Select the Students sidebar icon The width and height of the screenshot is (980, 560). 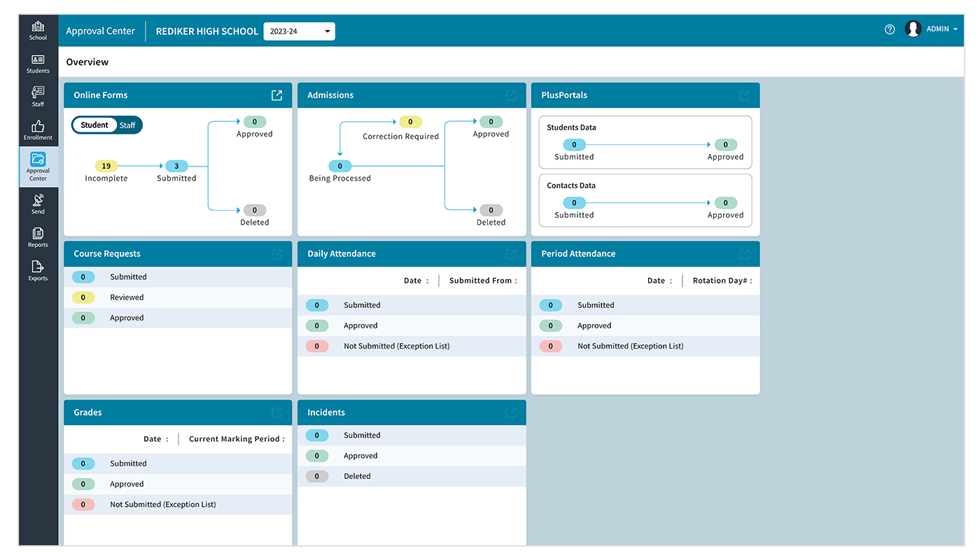[38, 63]
